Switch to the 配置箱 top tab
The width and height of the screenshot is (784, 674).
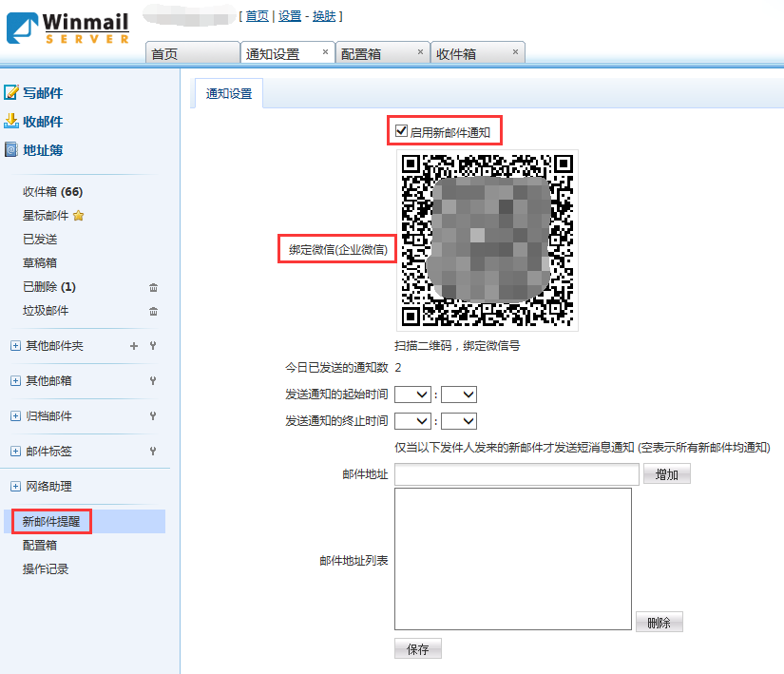tap(383, 52)
